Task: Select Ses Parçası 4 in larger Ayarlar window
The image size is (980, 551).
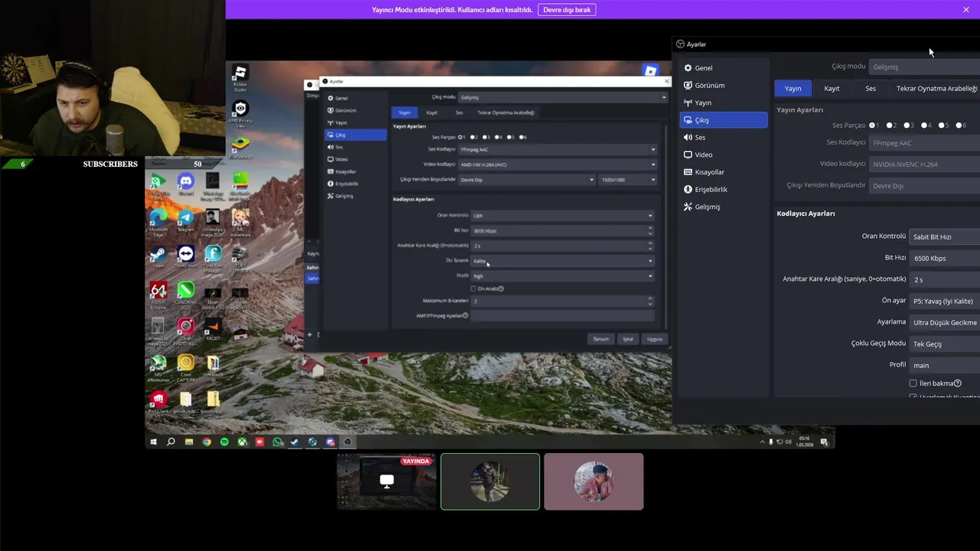Action: coord(925,125)
